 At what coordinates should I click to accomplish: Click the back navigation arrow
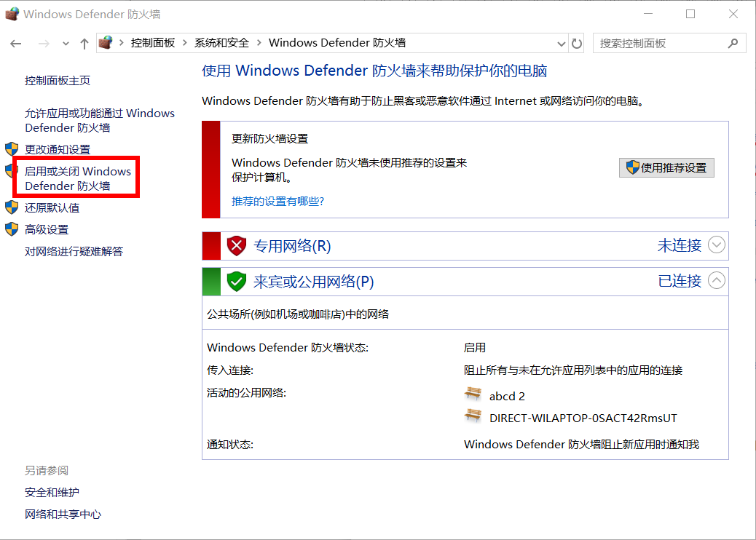tap(16, 44)
